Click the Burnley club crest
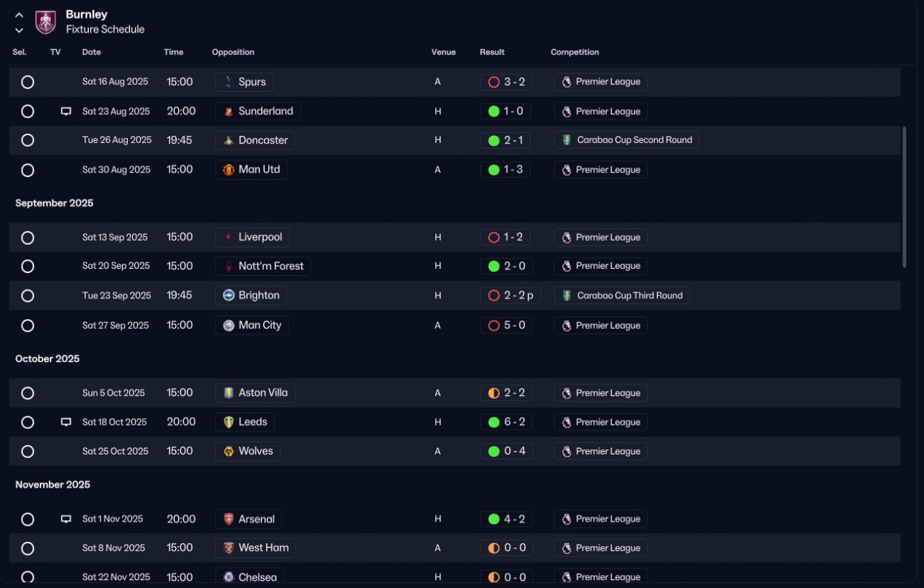Image resolution: width=924 pixels, height=588 pixels. tap(45, 22)
